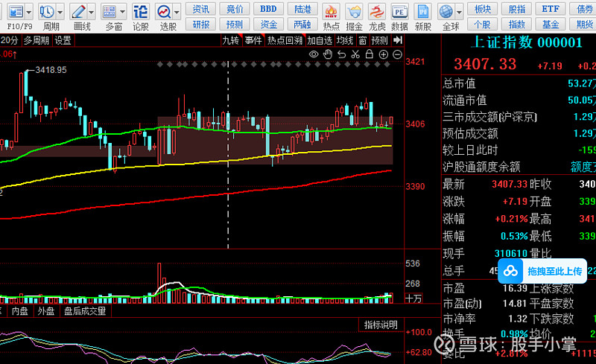The height and width of the screenshot is (364, 596).
Task: Click the 基金 button
Action: coord(551,25)
